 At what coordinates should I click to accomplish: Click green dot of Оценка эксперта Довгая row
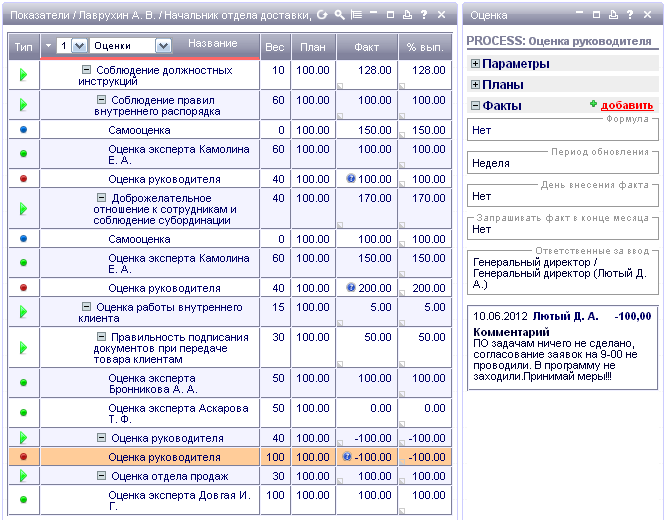(23, 500)
